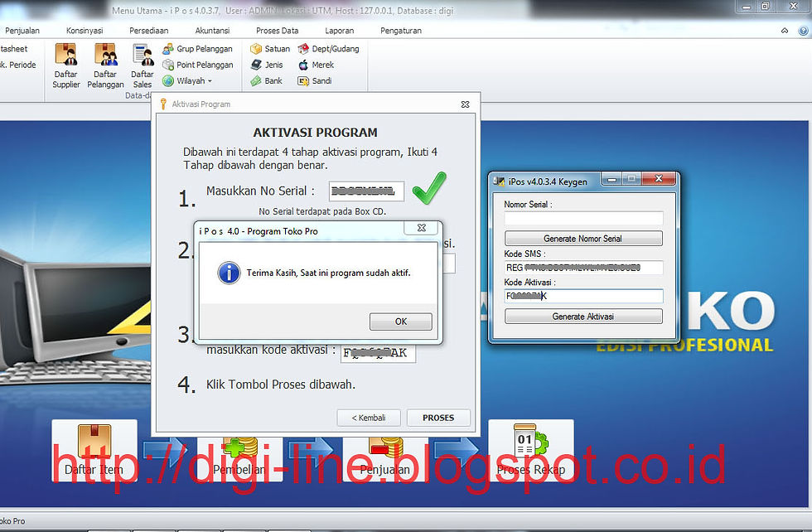Open Satuan item in ribbon
Image resolution: width=812 pixels, height=532 pixels.
[270, 49]
